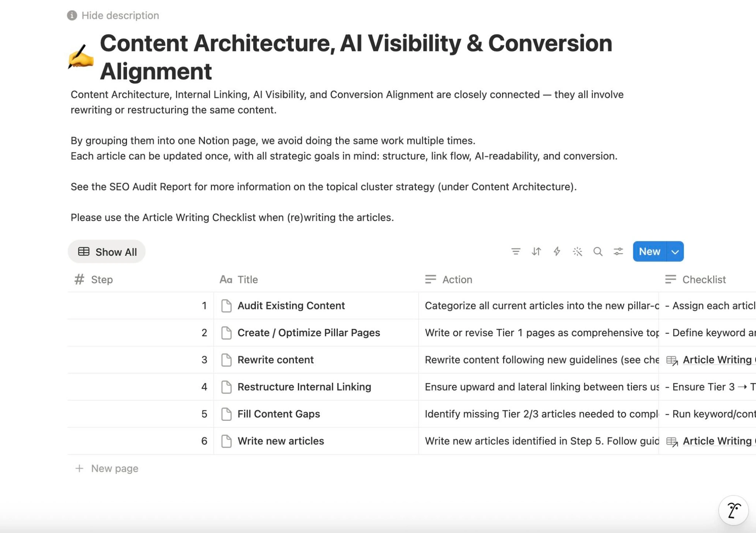Screen dimensions: 756x533
Task: Click the plus icon beside New page
Action: [x=79, y=468]
